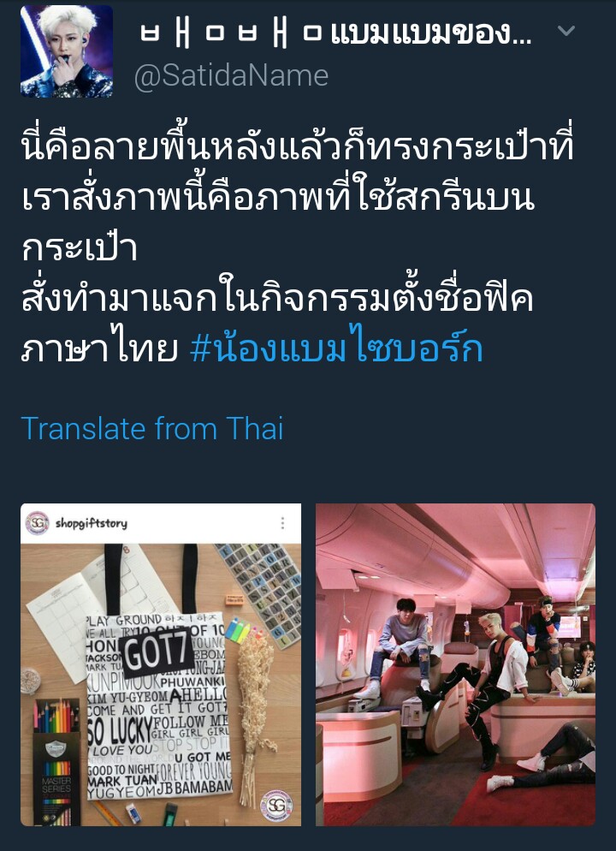The height and width of the screenshot is (851, 616).
Task: View the GOT7 tote bag photo
Action: click(x=161, y=664)
